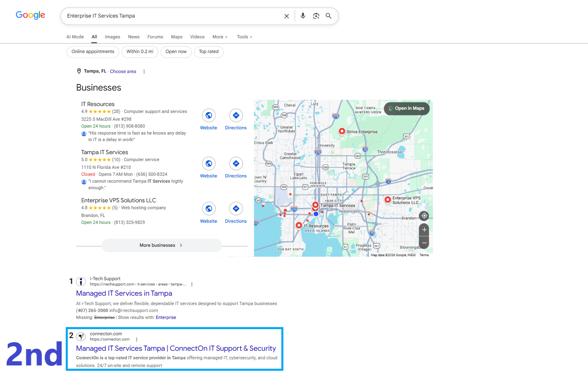Open Enterprise VPS Solutions LLC listing

[119, 200]
